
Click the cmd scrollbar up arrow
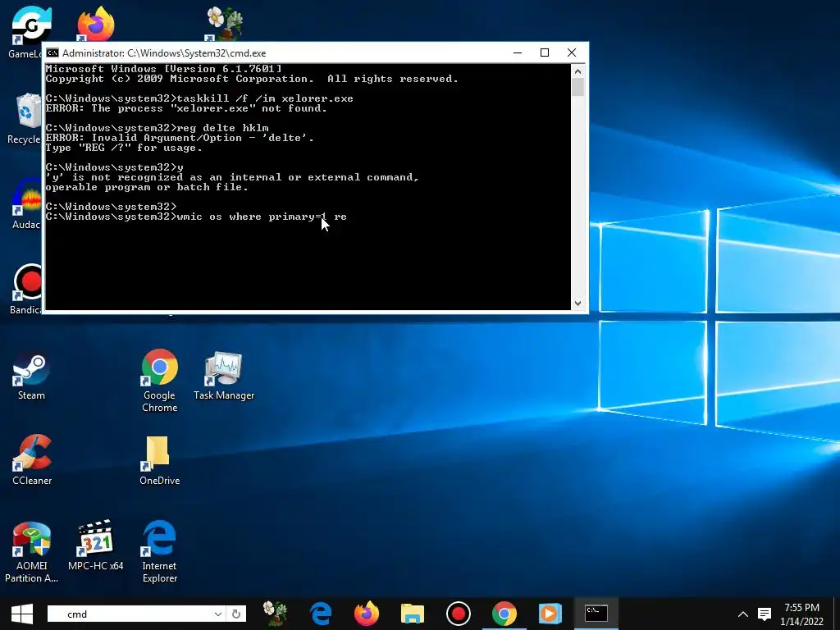[x=577, y=71]
